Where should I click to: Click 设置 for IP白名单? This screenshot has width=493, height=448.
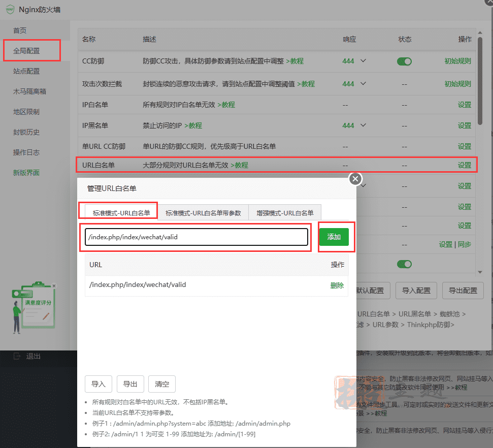(x=465, y=105)
